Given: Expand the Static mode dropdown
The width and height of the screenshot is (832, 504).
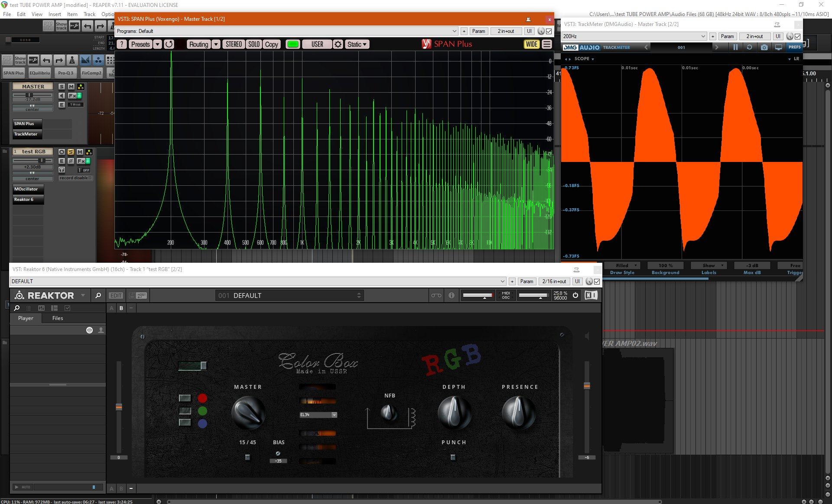Looking at the screenshot, I should tap(357, 44).
